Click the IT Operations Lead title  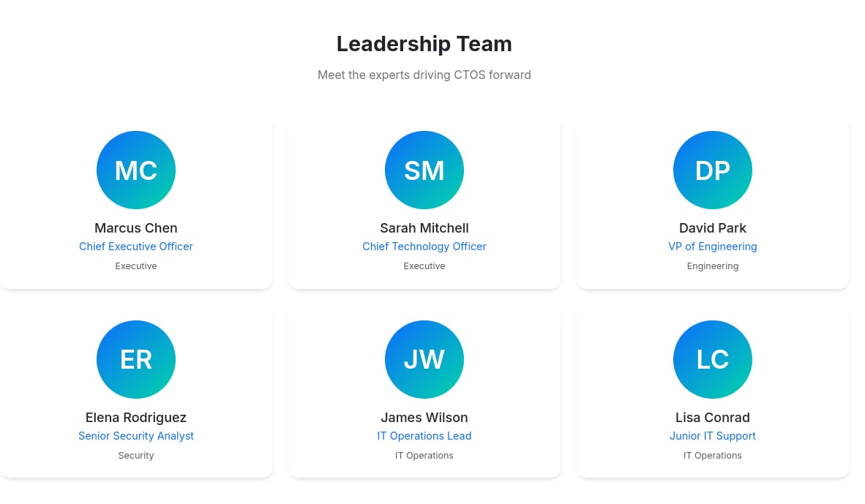424,436
